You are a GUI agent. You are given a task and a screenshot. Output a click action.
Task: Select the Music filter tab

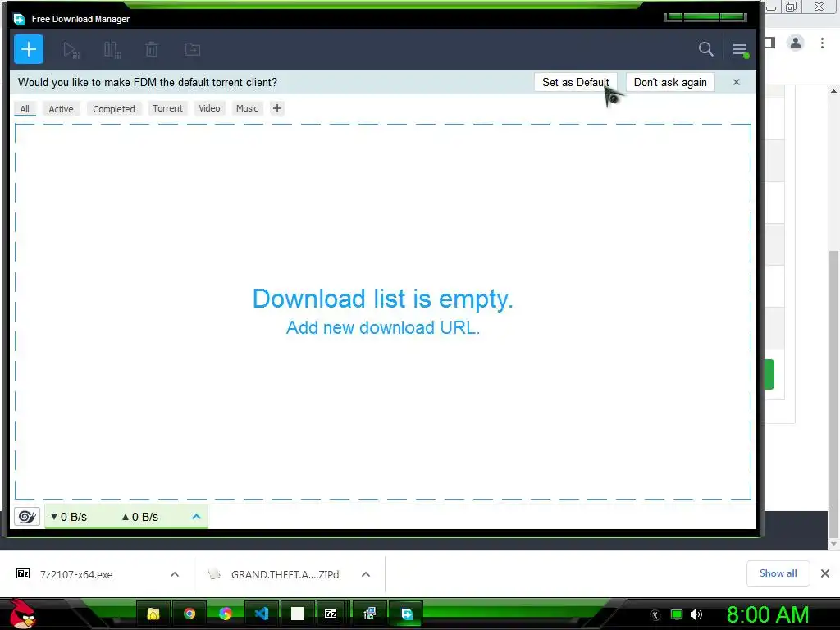pos(247,108)
